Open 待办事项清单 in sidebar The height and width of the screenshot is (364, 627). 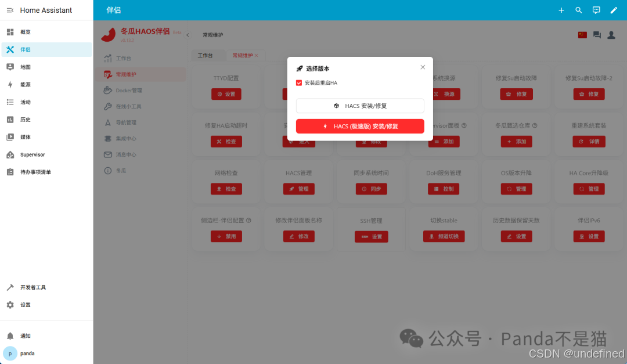click(x=46, y=172)
